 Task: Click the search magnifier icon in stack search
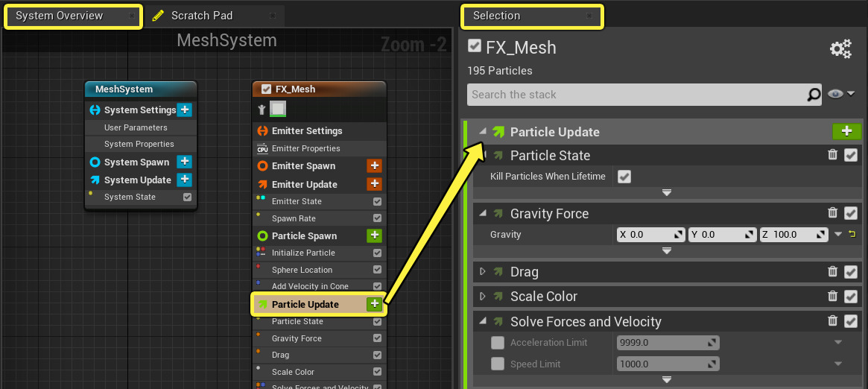point(814,95)
